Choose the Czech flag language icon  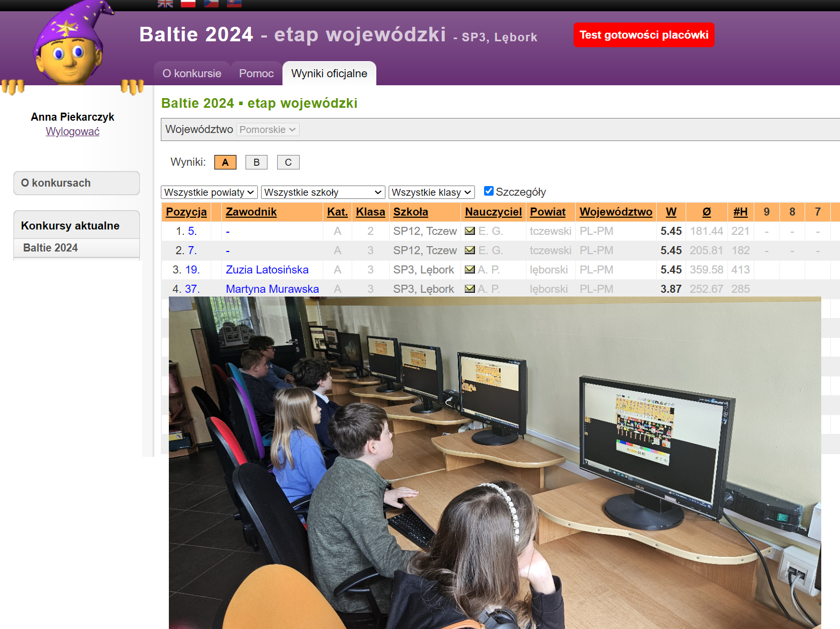[x=211, y=3]
